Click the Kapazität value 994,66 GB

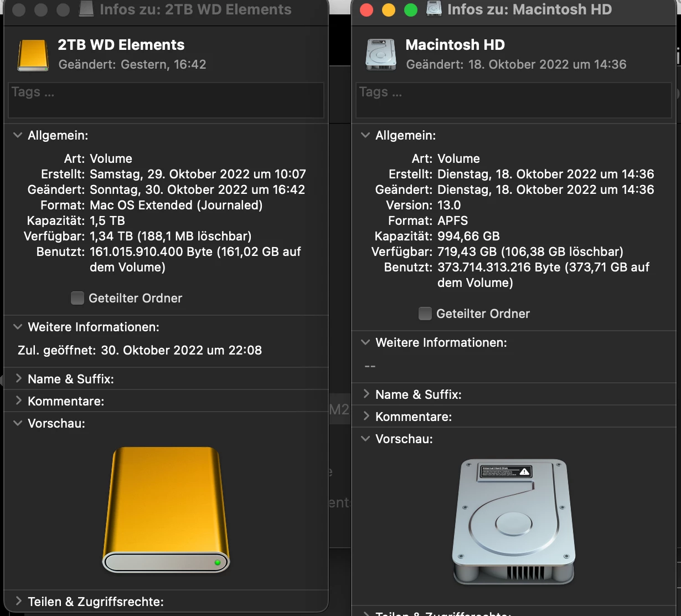(468, 236)
